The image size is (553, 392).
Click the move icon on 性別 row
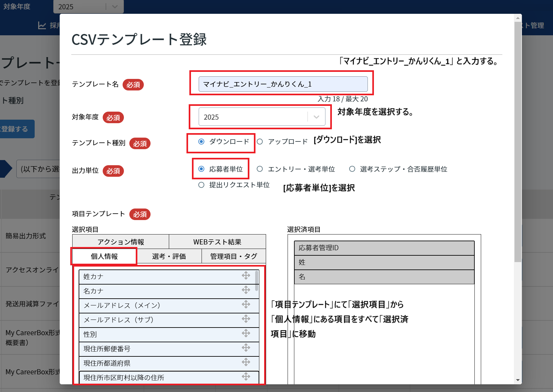pos(246,333)
